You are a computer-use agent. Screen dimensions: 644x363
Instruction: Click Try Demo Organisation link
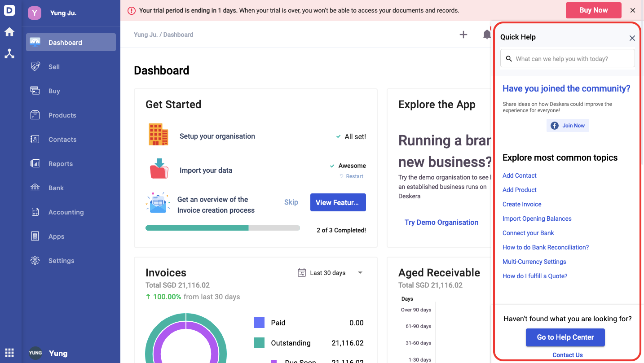coord(441,222)
